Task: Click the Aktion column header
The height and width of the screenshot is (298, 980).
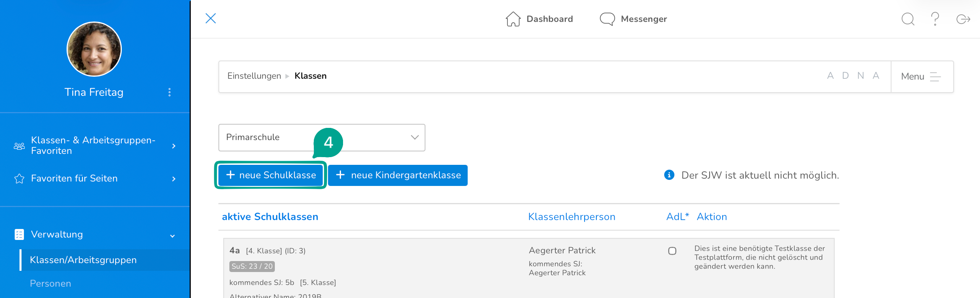Action: point(712,217)
